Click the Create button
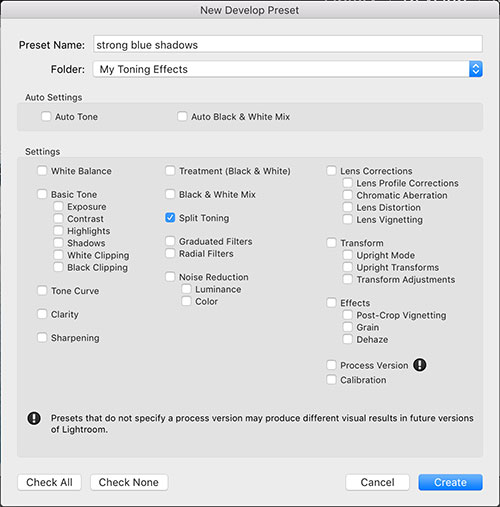 pyautogui.click(x=450, y=482)
